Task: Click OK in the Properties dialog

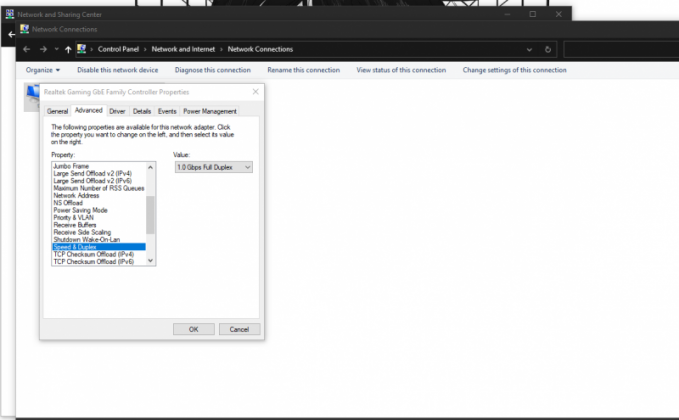Action: click(x=194, y=330)
